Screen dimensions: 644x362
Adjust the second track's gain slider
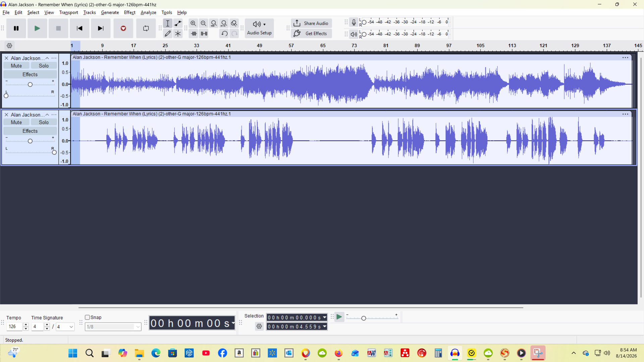(30, 141)
